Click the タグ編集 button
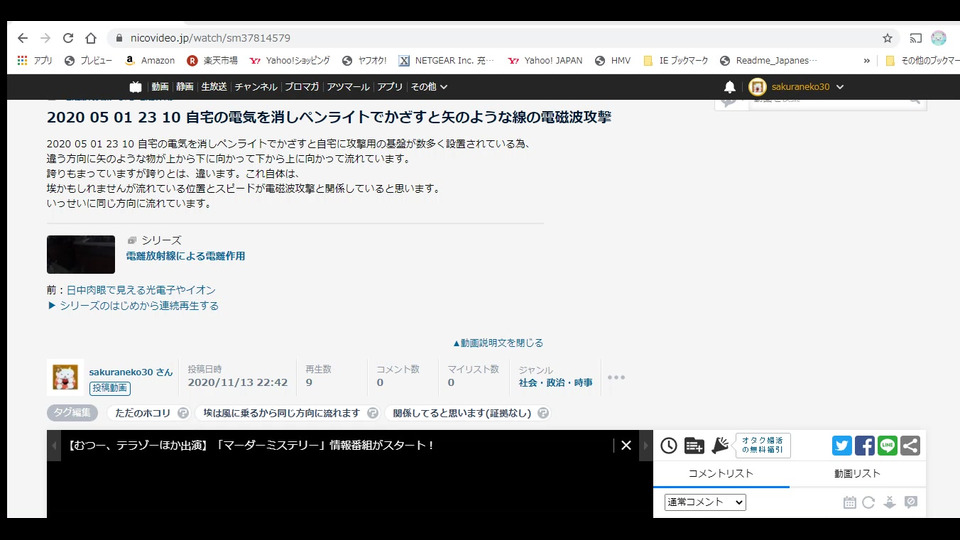The image size is (960, 540). pos(72,413)
